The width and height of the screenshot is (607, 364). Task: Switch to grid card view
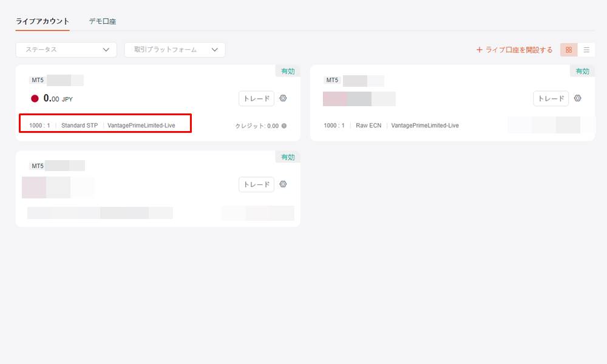[569, 50]
